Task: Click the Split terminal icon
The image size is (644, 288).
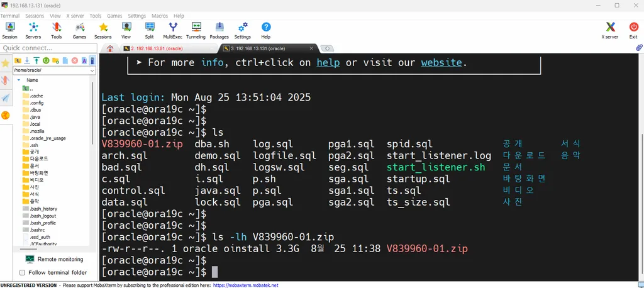Action: pyautogui.click(x=149, y=30)
